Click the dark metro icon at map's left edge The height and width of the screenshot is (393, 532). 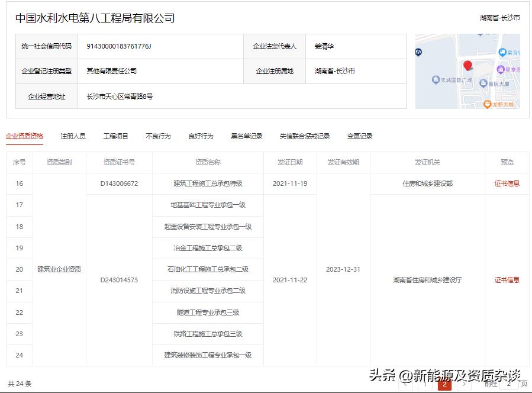click(x=418, y=53)
